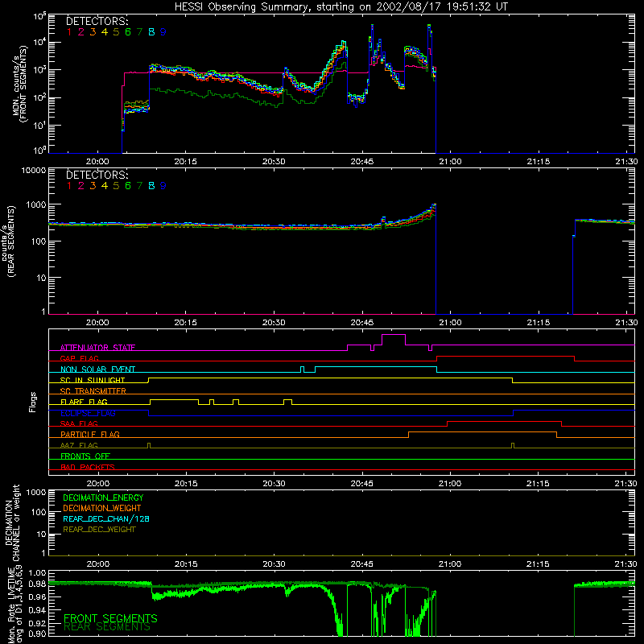The width and height of the screenshot is (644, 644).
Task: Click the 20:45 tick label under the top plot
Action: point(361,162)
